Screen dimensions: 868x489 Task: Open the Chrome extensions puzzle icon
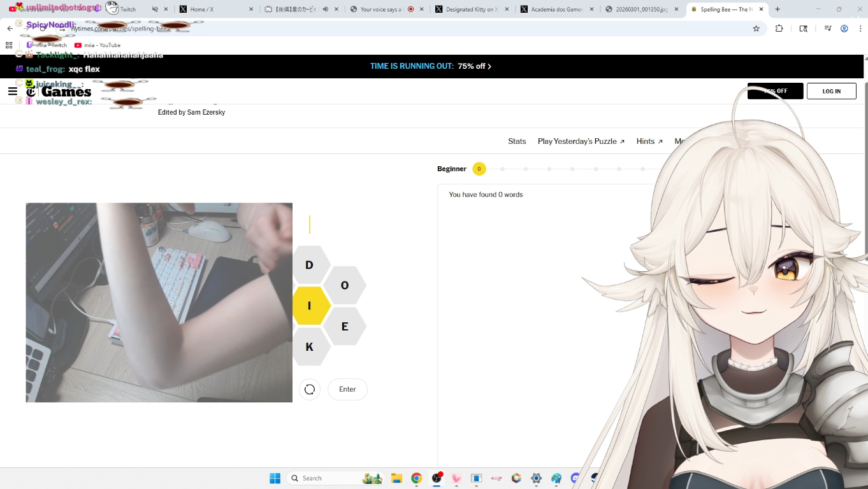pyautogui.click(x=779, y=29)
